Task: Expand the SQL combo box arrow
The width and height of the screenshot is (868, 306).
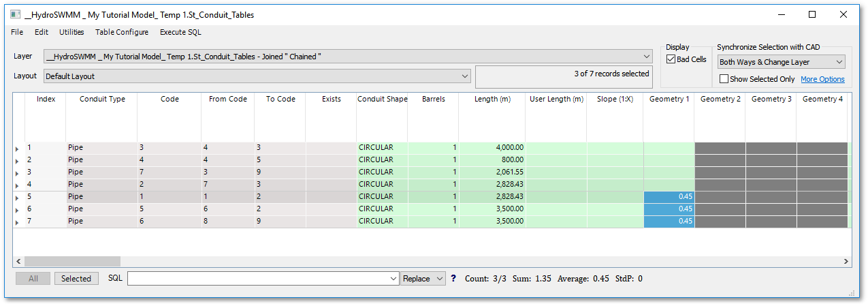Action: 393,279
